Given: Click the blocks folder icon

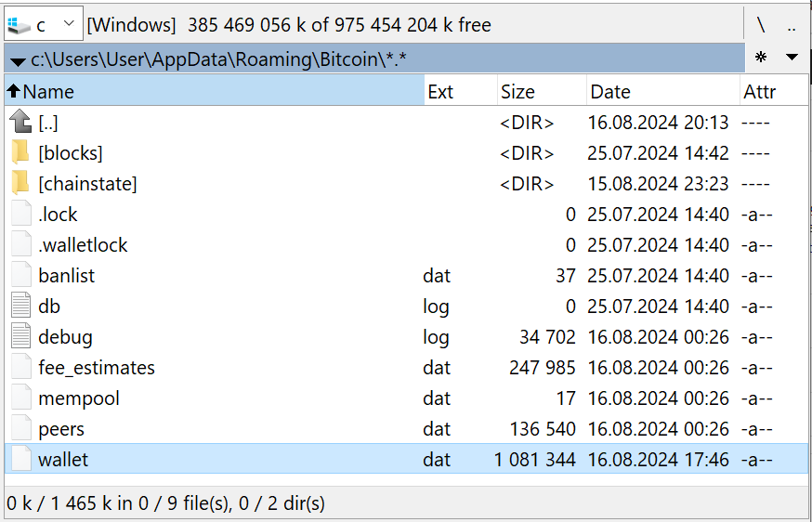Looking at the screenshot, I should click(x=20, y=152).
